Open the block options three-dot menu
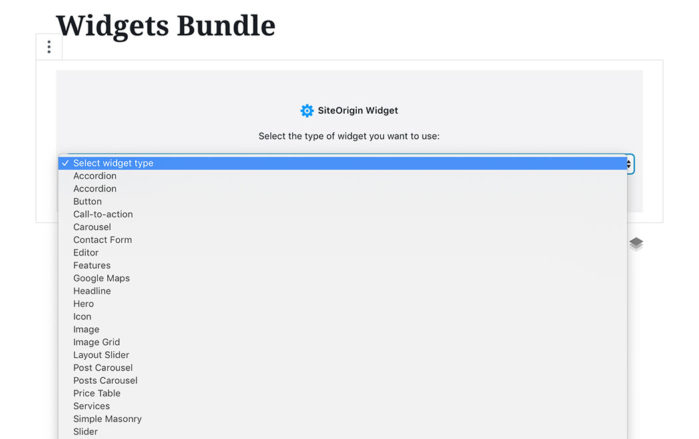Image resolution: width=699 pixels, height=439 pixels. tap(49, 47)
